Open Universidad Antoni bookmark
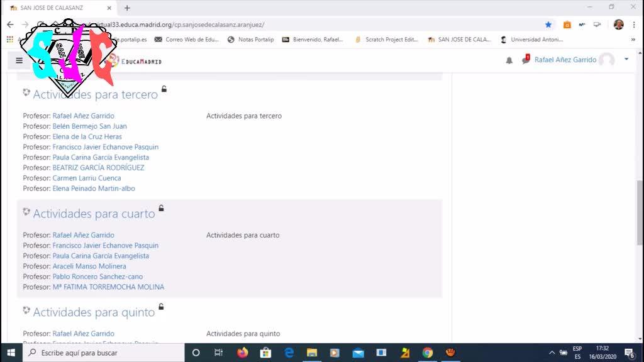The image size is (644, 362). pos(532,40)
